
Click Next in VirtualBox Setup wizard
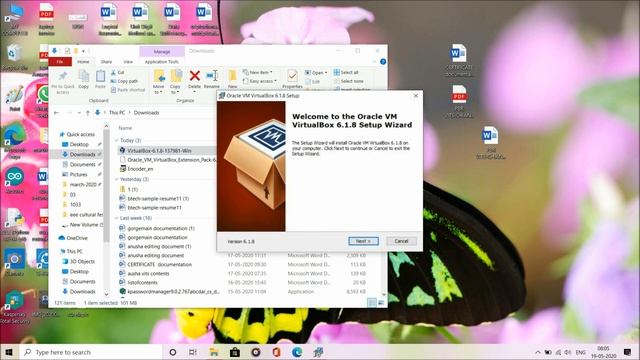tap(363, 241)
